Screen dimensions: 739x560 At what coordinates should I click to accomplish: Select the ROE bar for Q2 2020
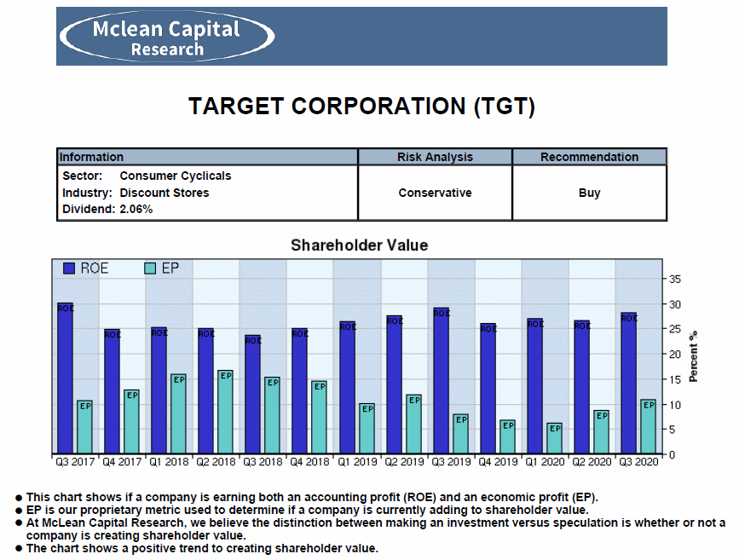click(582, 388)
